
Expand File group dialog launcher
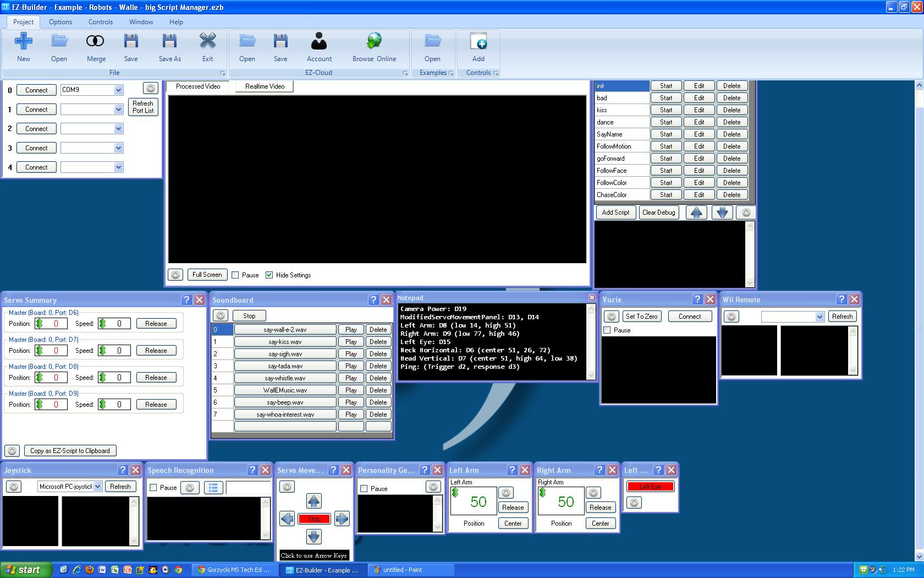click(x=223, y=73)
